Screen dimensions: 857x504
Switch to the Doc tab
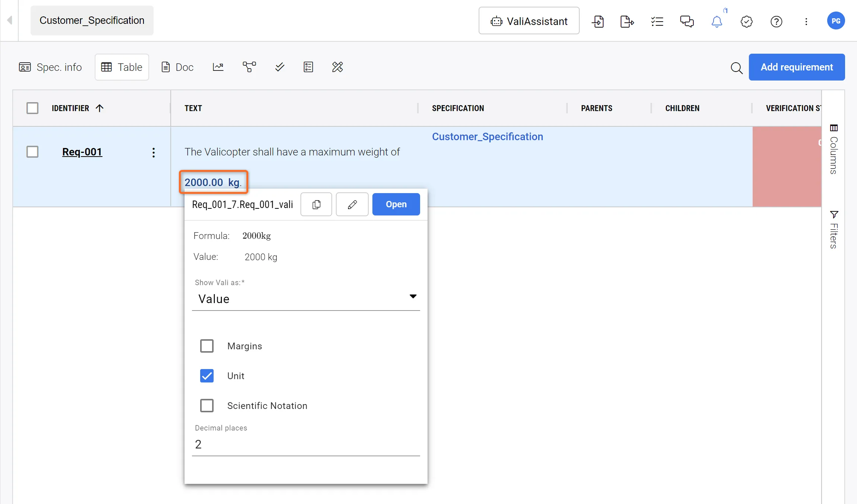tap(177, 67)
